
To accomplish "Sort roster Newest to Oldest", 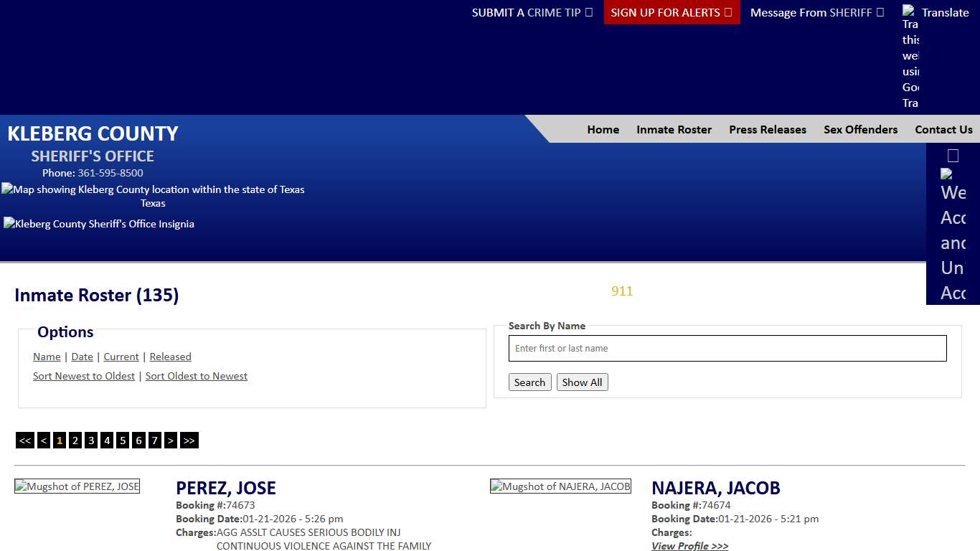I will coord(84,376).
